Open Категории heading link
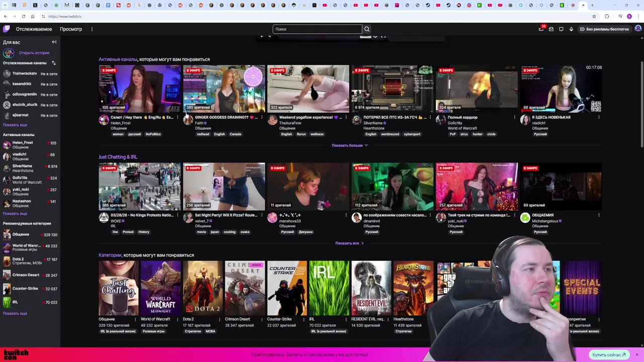This screenshot has height=362, width=644. 110,255
